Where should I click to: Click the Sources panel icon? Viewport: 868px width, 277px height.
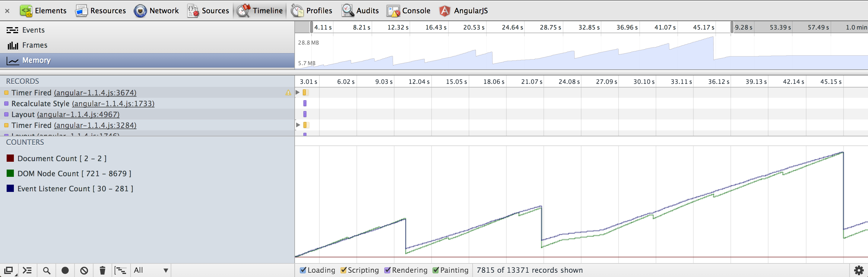coord(193,11)
